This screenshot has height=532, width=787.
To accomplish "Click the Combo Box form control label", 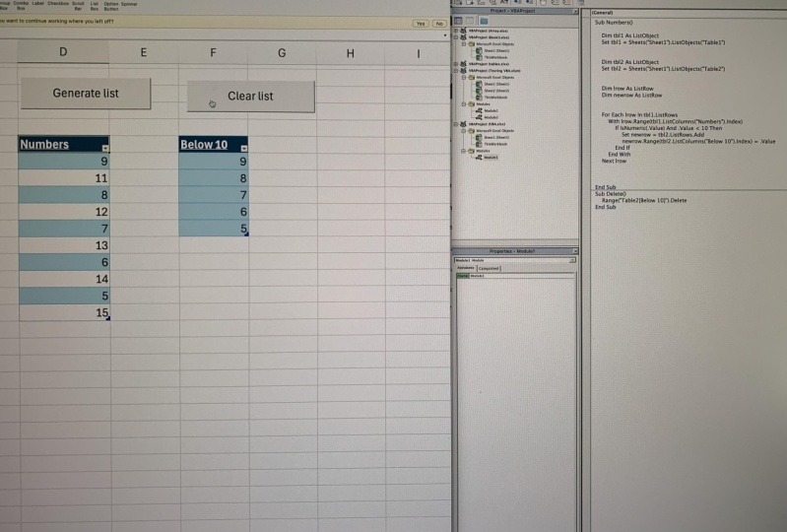I will 21,5.
